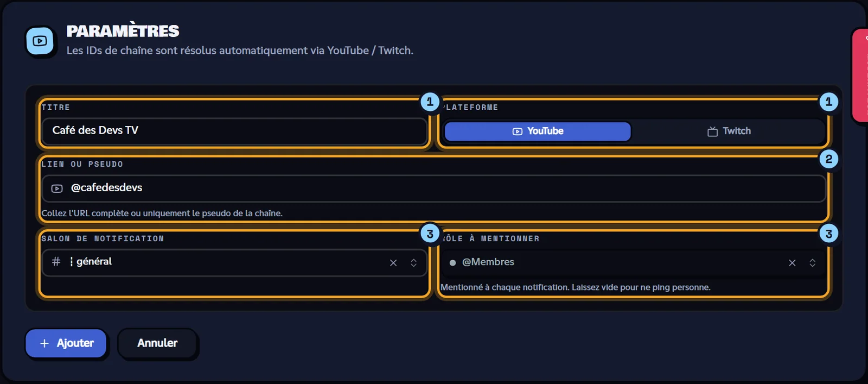This screenshot has width=868, height=384.
Task: Remove the @Membres role selection
Action: (x=792, y=263)
